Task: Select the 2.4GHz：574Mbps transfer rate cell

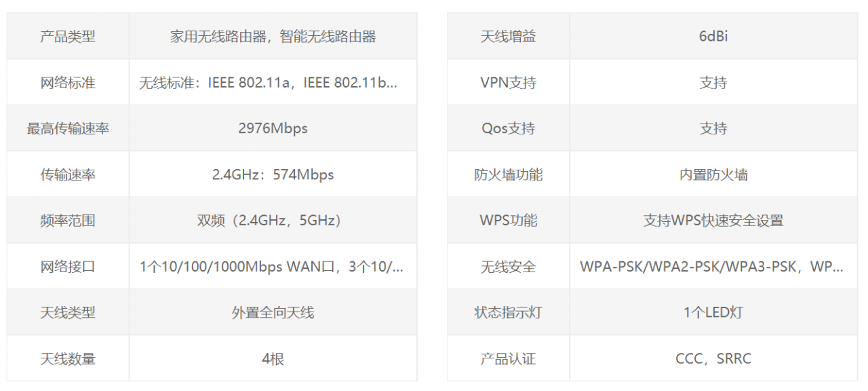Action: point(273,174)
